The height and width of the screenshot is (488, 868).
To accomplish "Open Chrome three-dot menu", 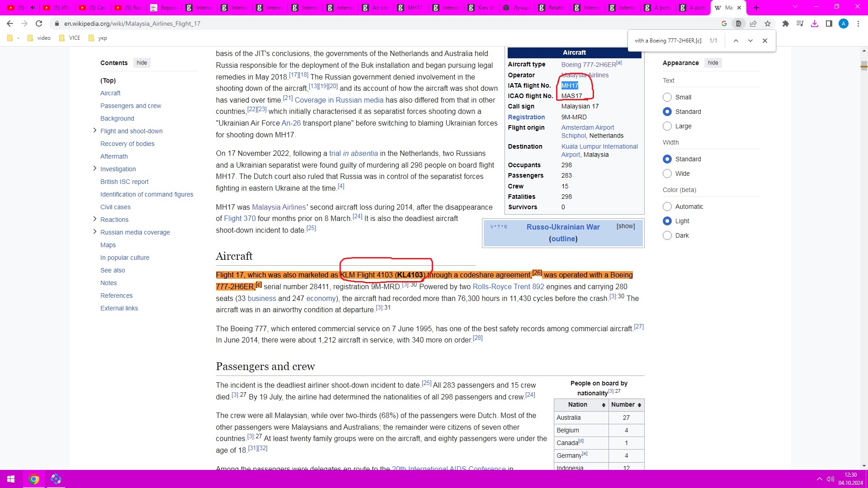I will 858,23.
